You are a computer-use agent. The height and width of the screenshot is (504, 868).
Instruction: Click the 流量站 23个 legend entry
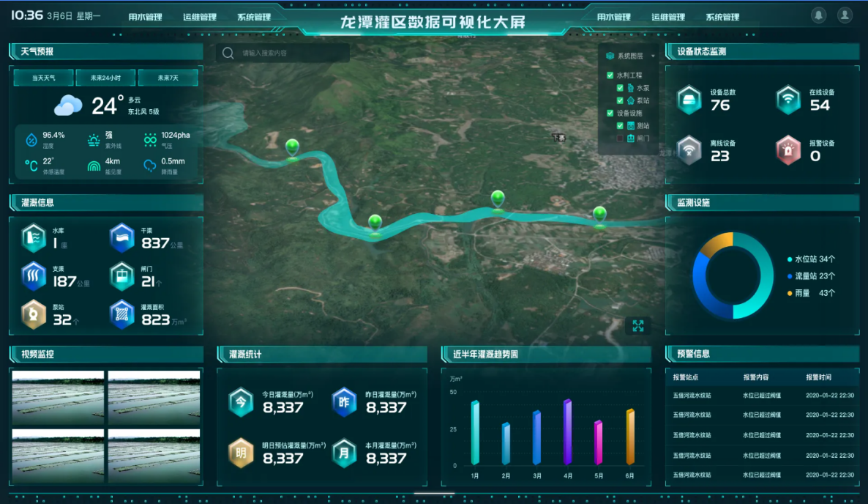811,276
